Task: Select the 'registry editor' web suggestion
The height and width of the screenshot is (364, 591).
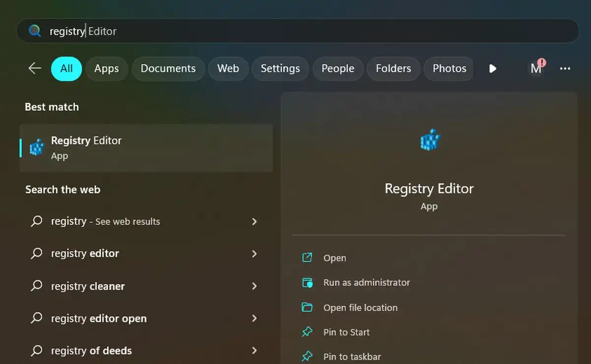Action: click(x=145, y=254)
